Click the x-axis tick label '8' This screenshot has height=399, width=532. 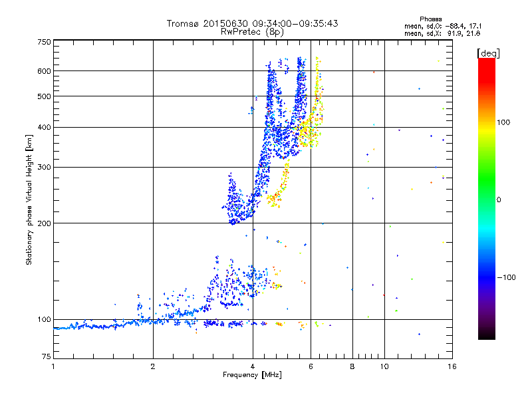[352, 366]
